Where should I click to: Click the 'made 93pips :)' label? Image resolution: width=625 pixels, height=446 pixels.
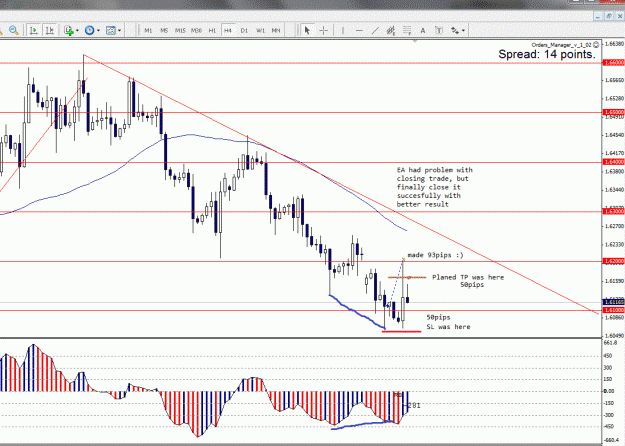(435, 255)
